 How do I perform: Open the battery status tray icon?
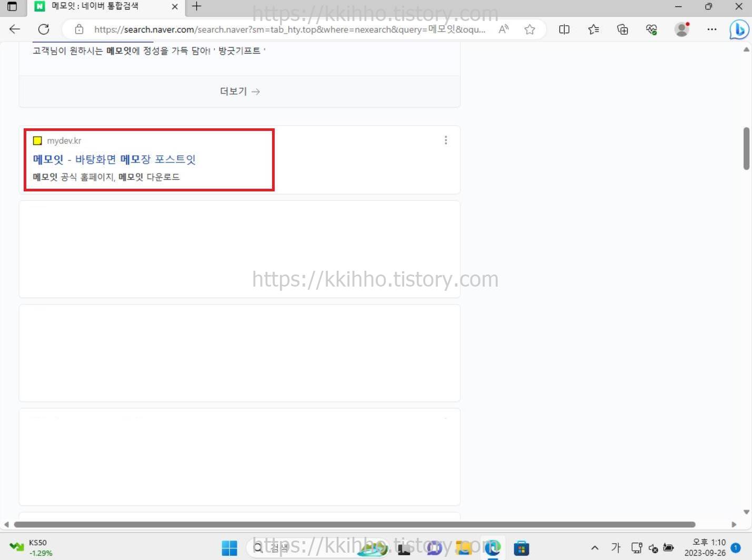[668, 548]
